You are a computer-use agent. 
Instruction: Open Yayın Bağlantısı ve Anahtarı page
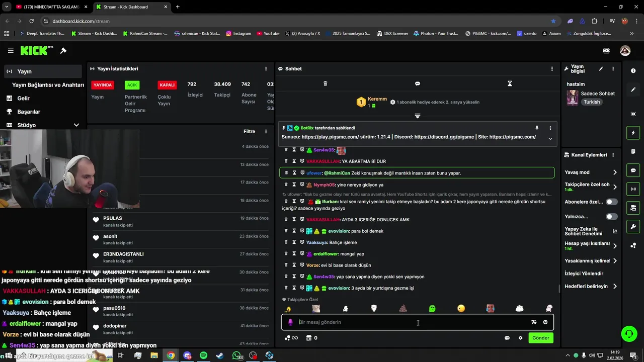(x=48, y=85)
